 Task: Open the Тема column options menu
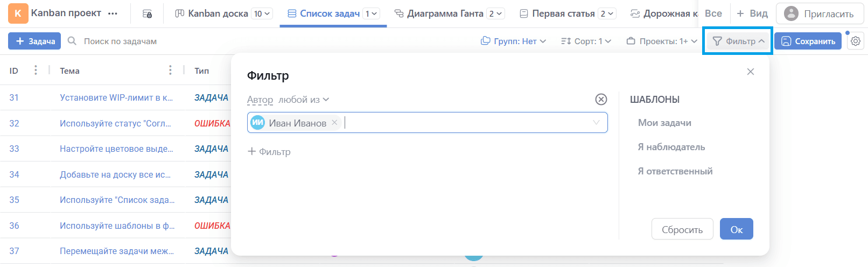pyautogui.click(x=170, y=71)
